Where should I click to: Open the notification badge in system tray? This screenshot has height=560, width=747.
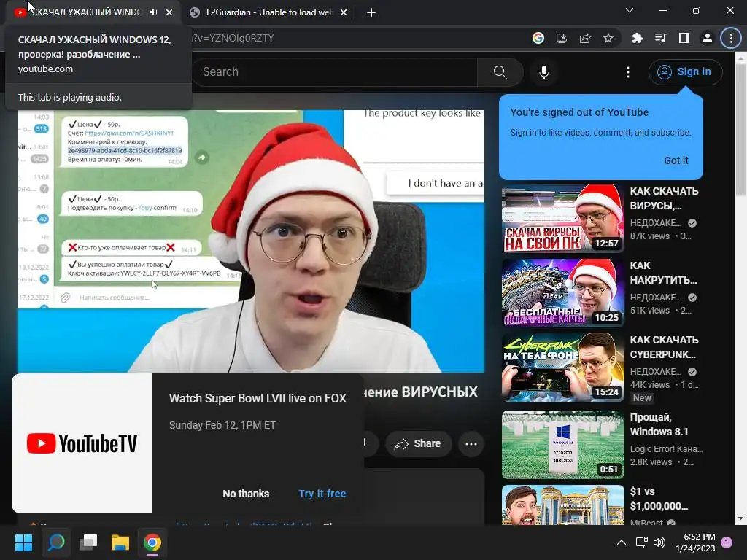[x=727, y=542]
